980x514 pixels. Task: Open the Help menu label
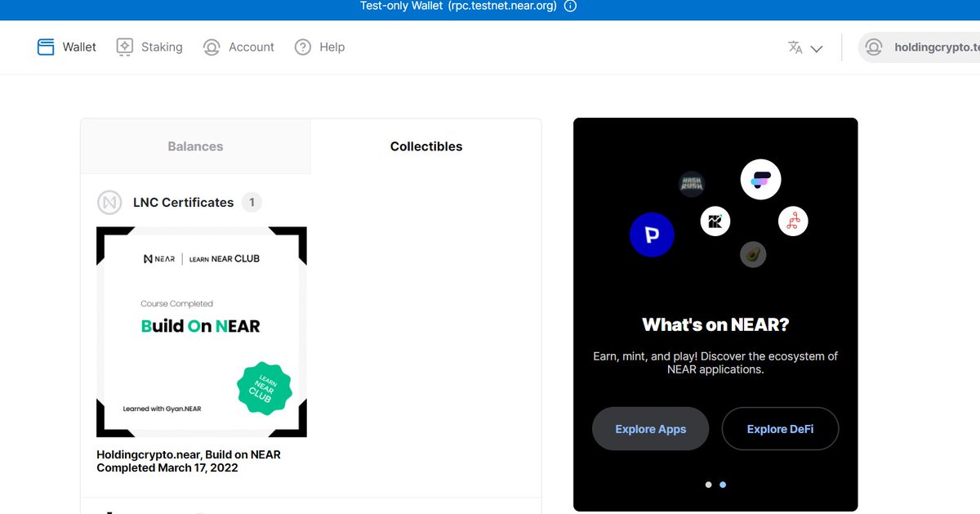[332, 47]
